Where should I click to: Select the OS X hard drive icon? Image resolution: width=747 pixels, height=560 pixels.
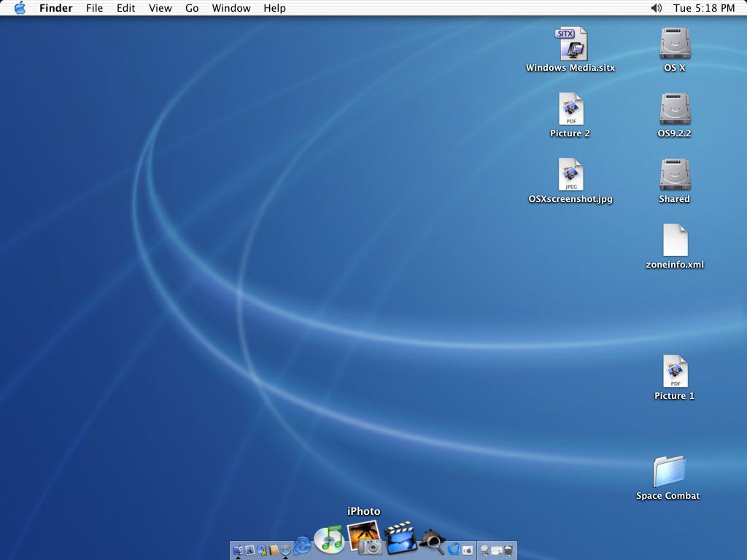tap(674, 44)
